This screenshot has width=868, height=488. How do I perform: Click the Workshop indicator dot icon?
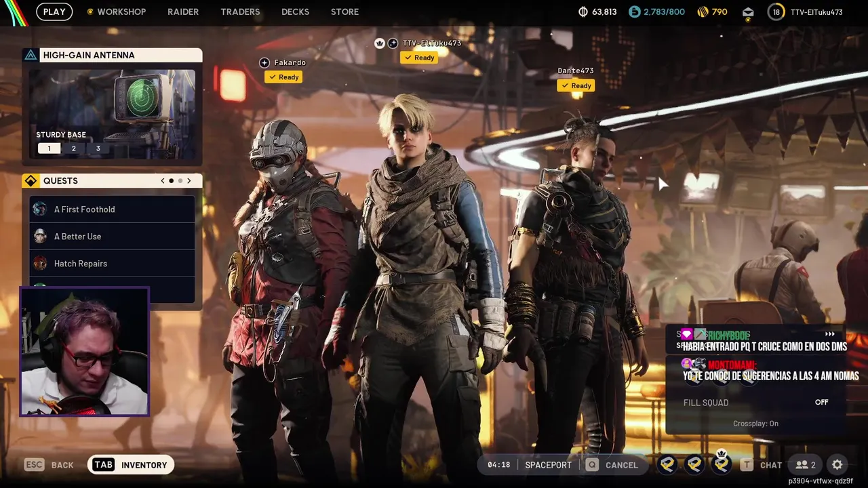point(90,12)
